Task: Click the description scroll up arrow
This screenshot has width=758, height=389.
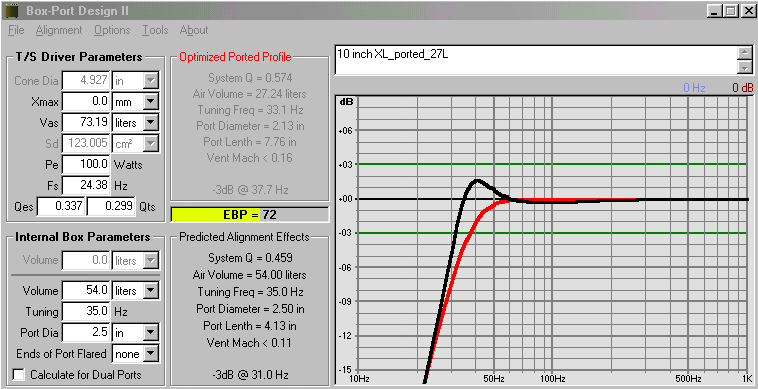Action: (745, 53)
